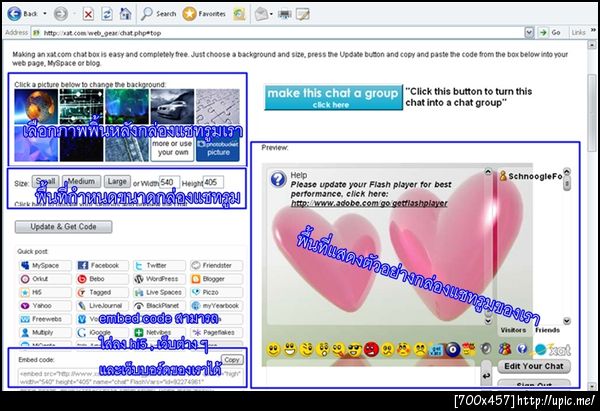Choose the silver car background thumbnail

tap(172, 106)
